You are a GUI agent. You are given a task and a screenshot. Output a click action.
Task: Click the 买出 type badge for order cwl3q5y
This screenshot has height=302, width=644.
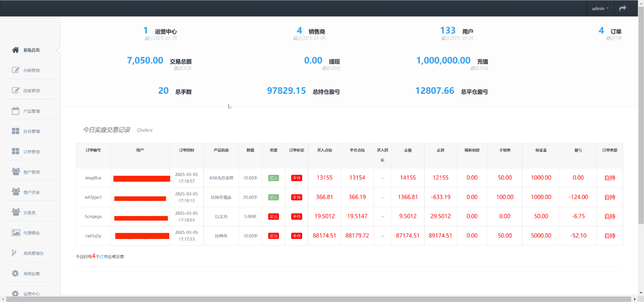[273, 236]
